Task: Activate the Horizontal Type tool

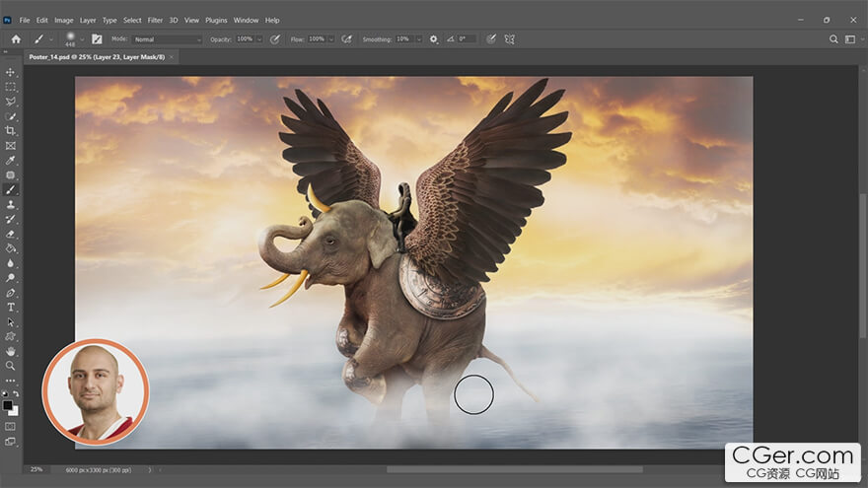Action: click(x=11, y=307)
